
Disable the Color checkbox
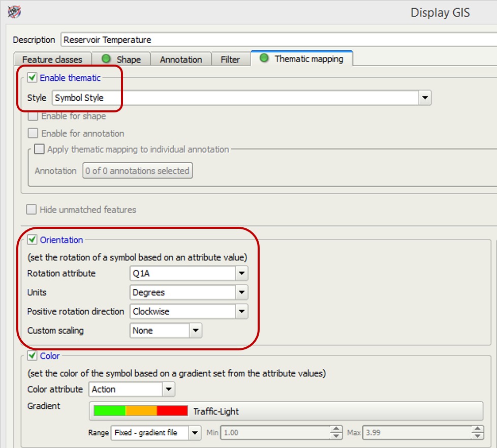[x=33, y=356]
